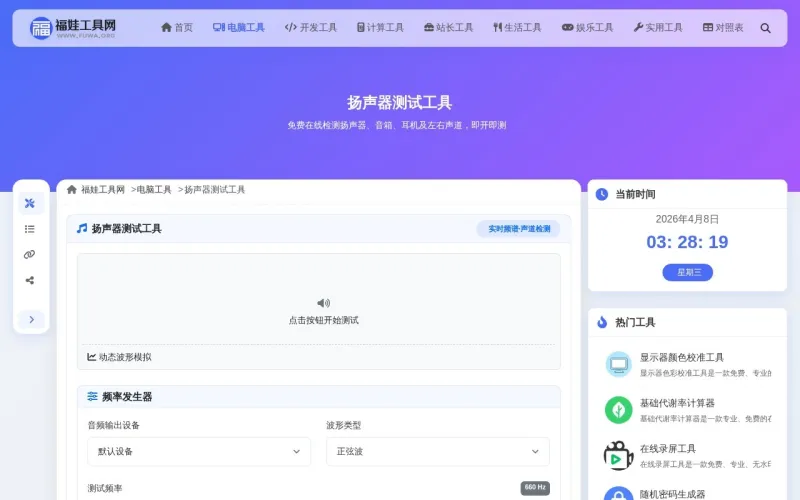Click the 03: 28: 19 time display
The height and width of the screenshot is (500, 800).
[687, 242]
